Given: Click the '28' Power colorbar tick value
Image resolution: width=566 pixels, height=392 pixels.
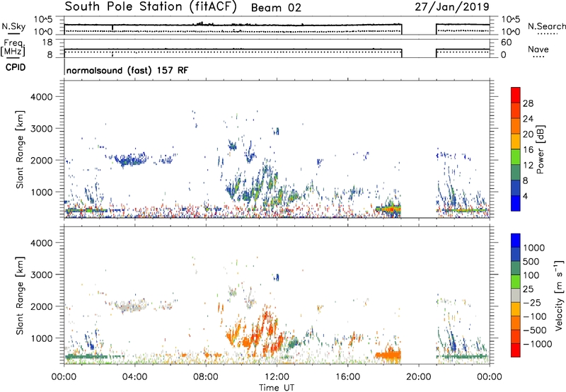Looking at the screenshot, I should point(528,103).
